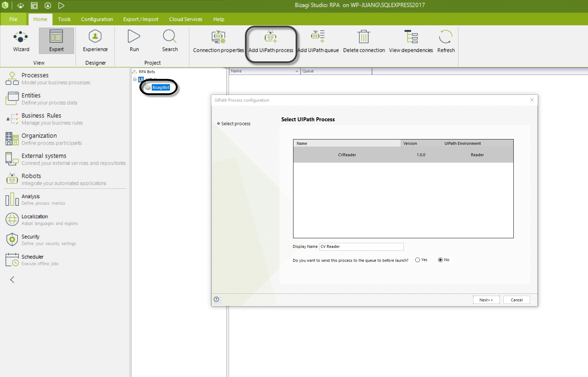The image size is (588, 377).
Task: Click the Reader environment cell
Action: (477, 155)
